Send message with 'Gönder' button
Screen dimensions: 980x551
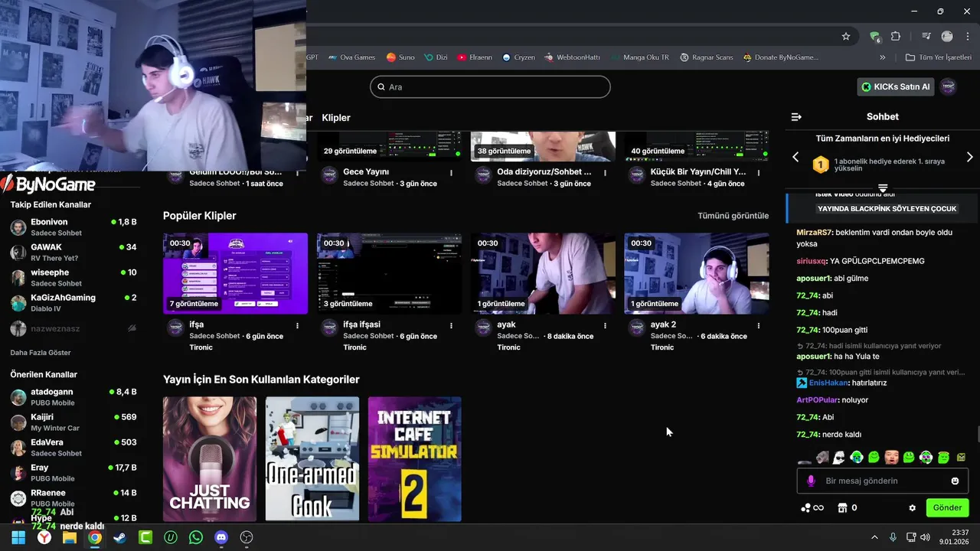pyautogui.click(x=947, y=507)
